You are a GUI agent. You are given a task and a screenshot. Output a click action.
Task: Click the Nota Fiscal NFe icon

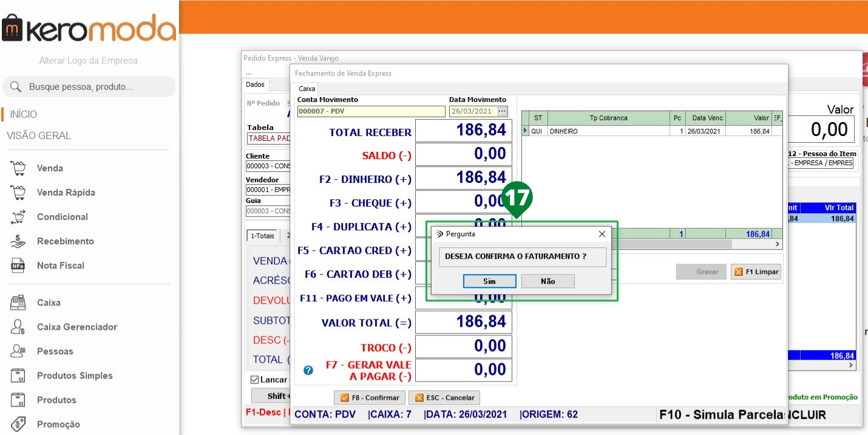click(18, 265)
